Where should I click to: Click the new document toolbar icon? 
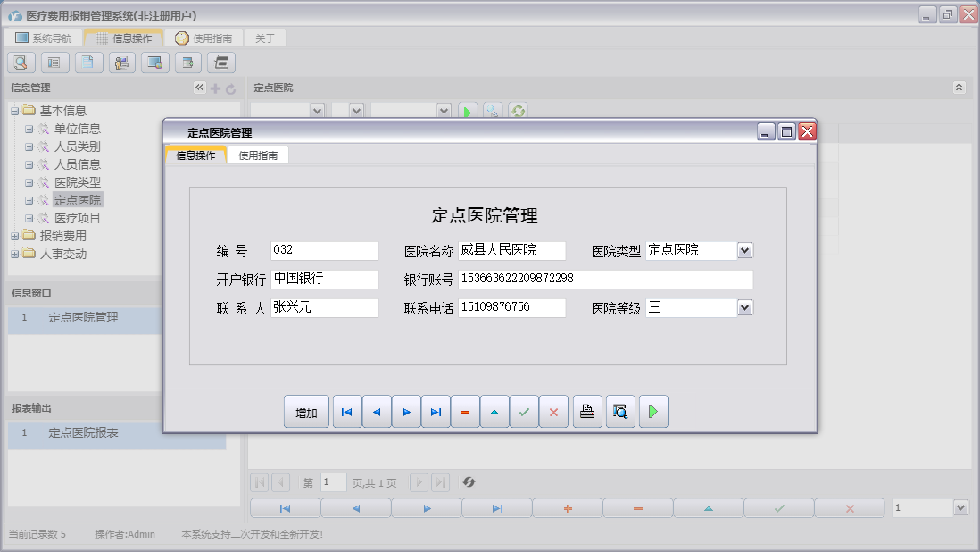tap(87, 63)
